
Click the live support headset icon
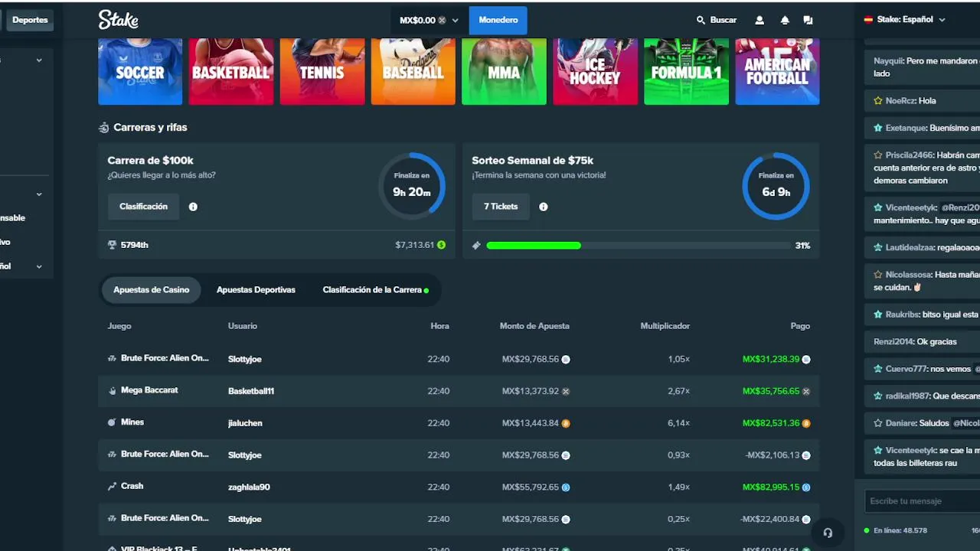(828, 533)
